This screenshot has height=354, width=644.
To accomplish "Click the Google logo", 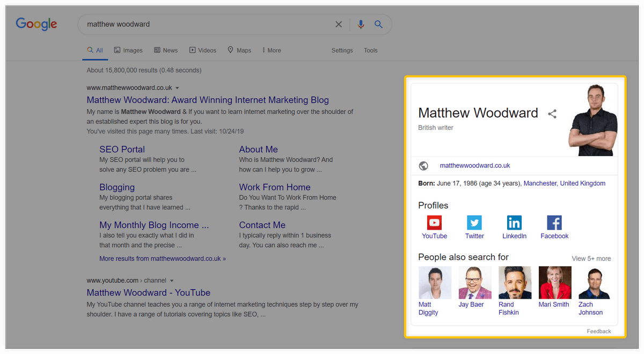I will click(36, 24).
